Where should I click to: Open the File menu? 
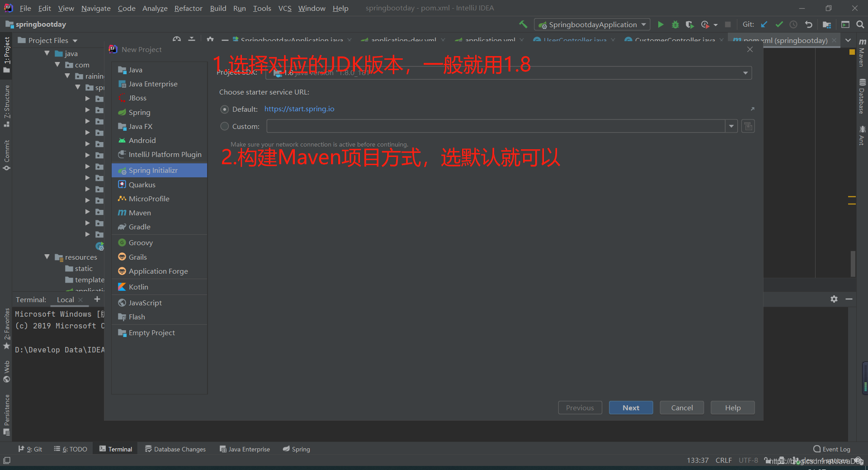pyautogui.click(x=25, y=8)
